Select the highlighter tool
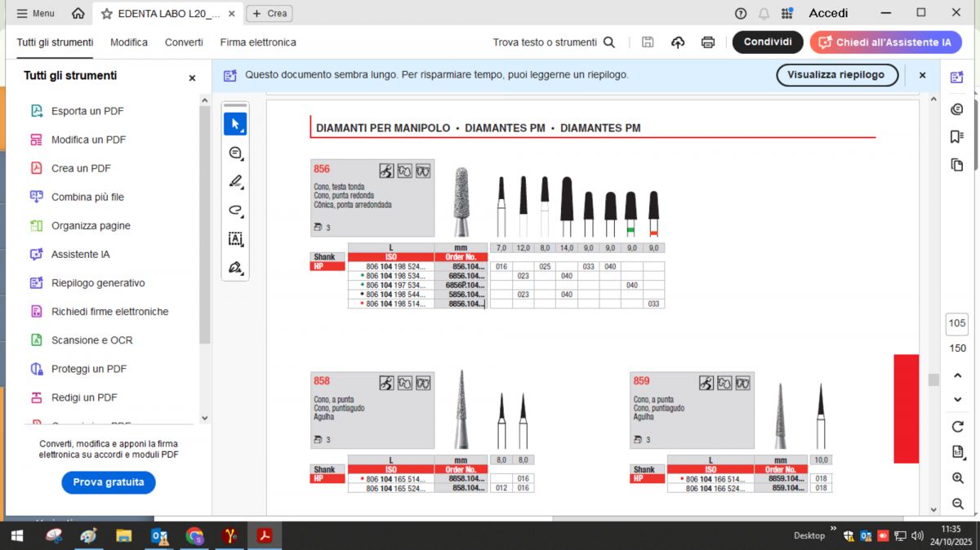 click(x=235, y=182)
